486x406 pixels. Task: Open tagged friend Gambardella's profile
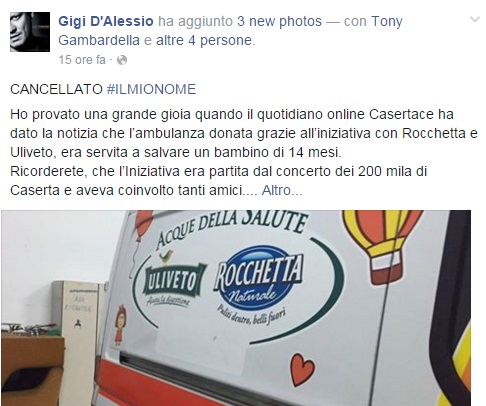(99, 40)
